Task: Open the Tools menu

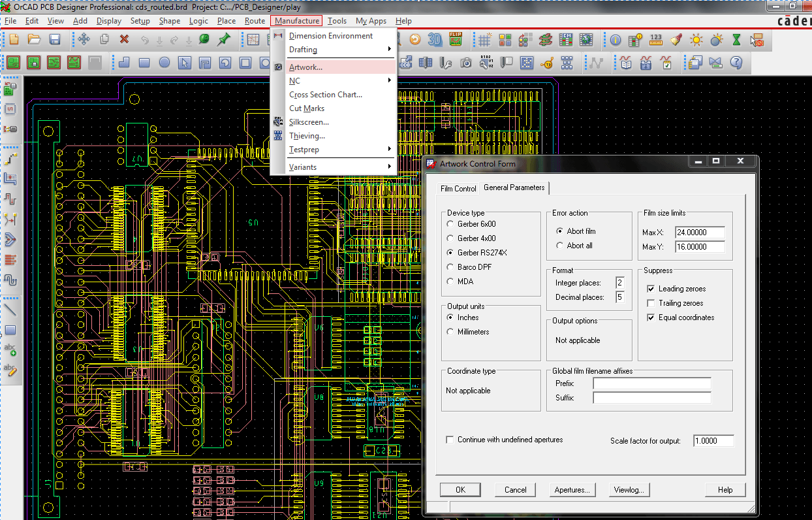Action: (x=337, y=21)
